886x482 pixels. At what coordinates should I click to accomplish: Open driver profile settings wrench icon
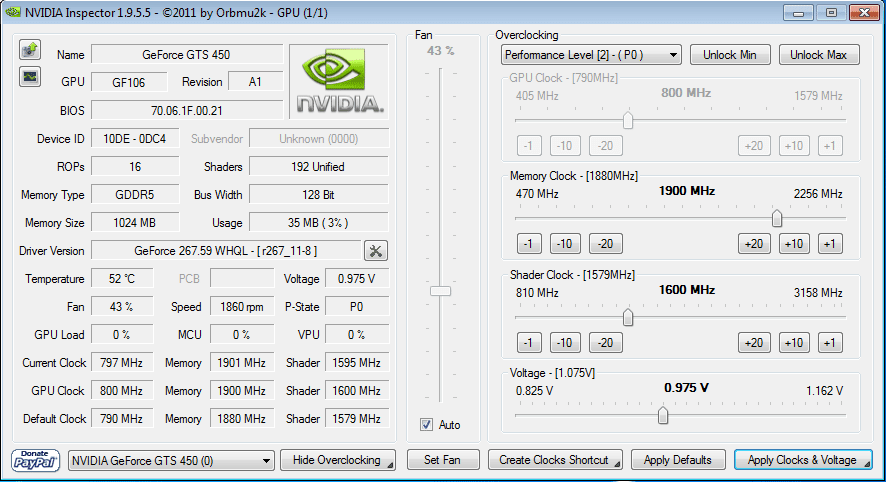tap(376, 251)
